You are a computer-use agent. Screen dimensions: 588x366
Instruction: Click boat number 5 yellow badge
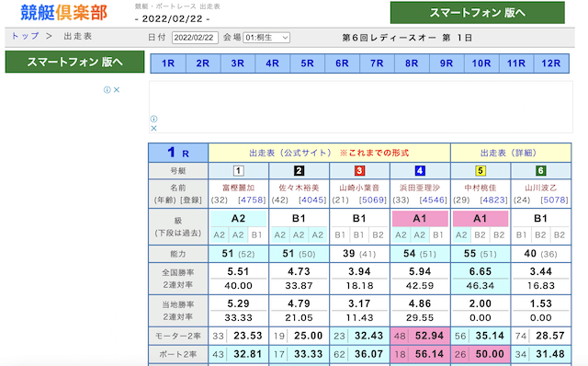[481, 171]
